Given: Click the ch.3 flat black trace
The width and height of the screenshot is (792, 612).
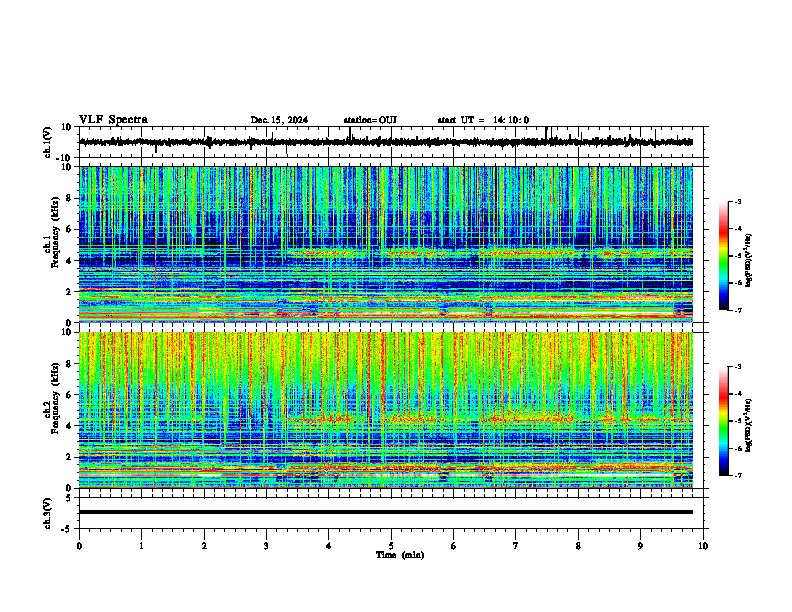Looking at the screenshot, I should 386,512.
